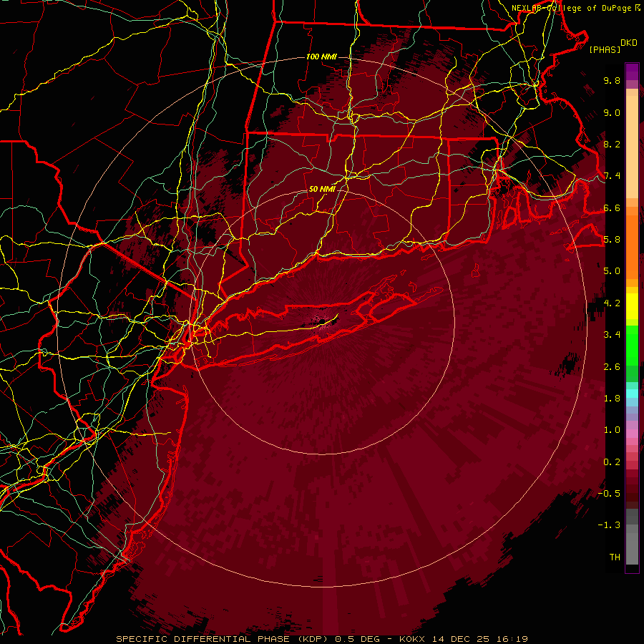Click the 6.6 scale value
This screenshot has width=644, height=644.
612,208
